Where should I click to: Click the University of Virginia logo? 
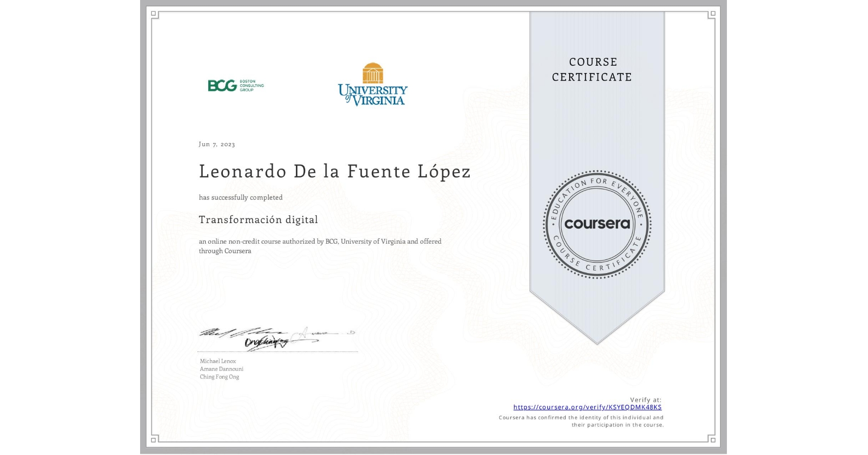373,84
